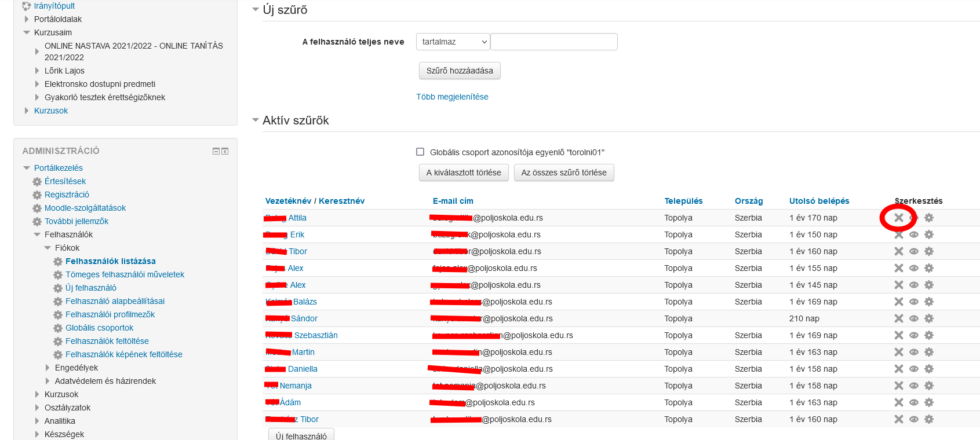Open Adatvédelem és házirendek
The width and height of the screenshot is (980, 440).
pyautogui.click(x=105, y=381)
